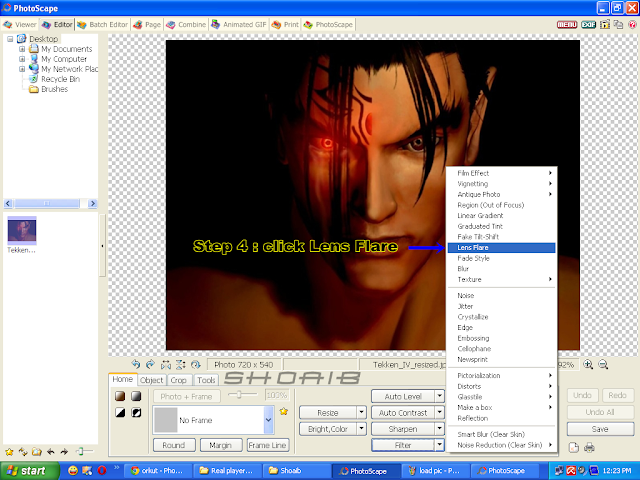Apply the negative invert icon
This screenshot has height=480, width=640.
point(136,412)
